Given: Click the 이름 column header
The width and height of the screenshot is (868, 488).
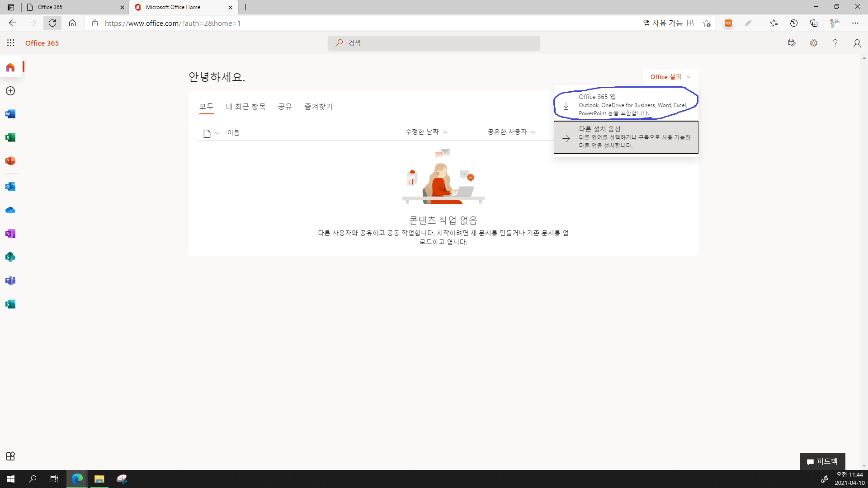Looking at the screenshot, I should [x=233, y=132].
